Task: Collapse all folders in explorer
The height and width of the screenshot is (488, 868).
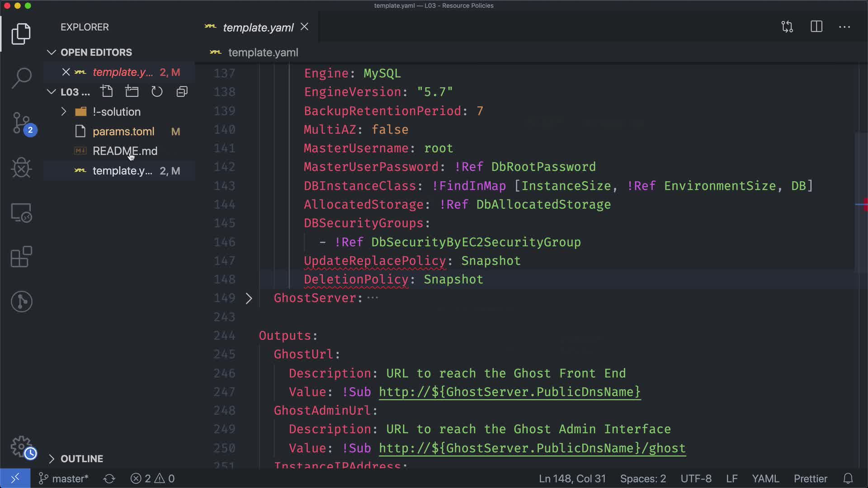Action: [x=182, y=92]
